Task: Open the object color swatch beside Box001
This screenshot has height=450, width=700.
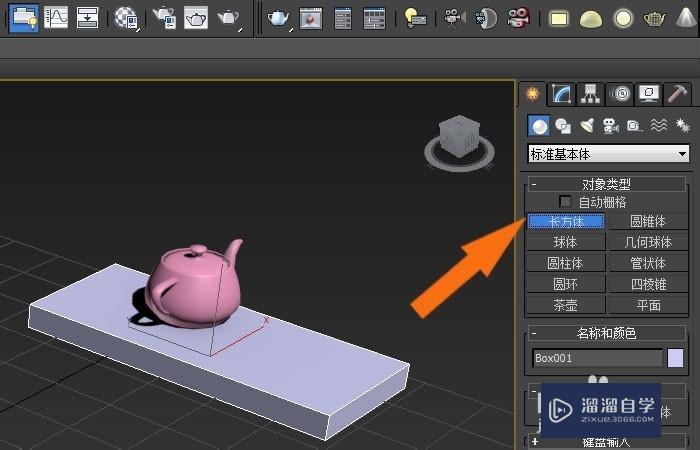Action: pyautogui.click(x=675, y=358)
